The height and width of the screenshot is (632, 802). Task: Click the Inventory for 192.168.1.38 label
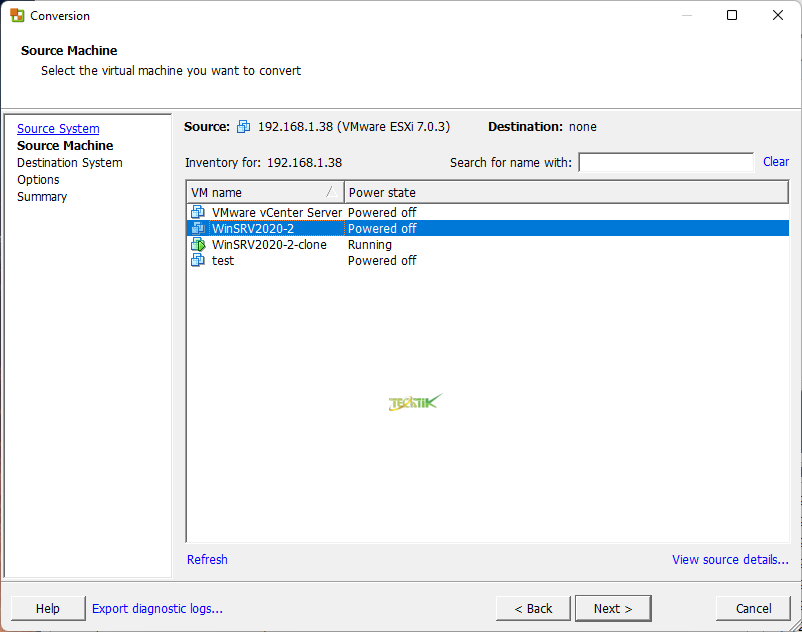(263, 163)
